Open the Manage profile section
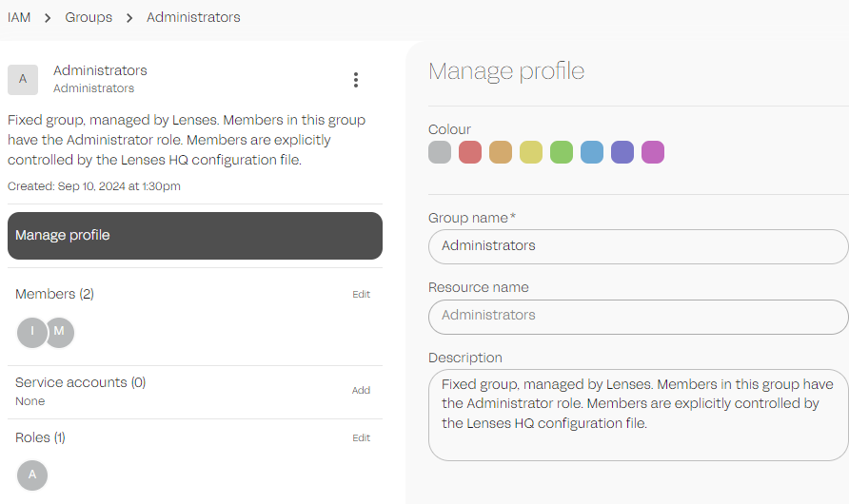Screen dimensions: 849x504 (195, 236)
